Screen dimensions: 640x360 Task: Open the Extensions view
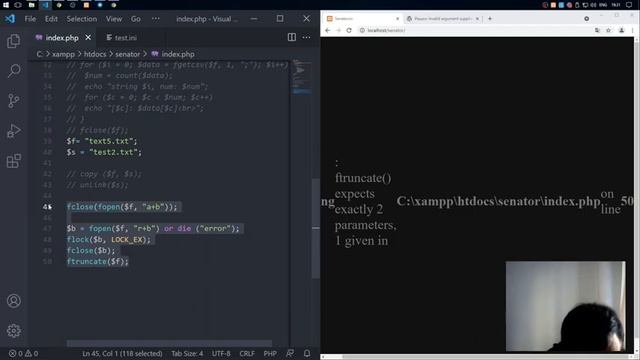click(x=13, y=161)
